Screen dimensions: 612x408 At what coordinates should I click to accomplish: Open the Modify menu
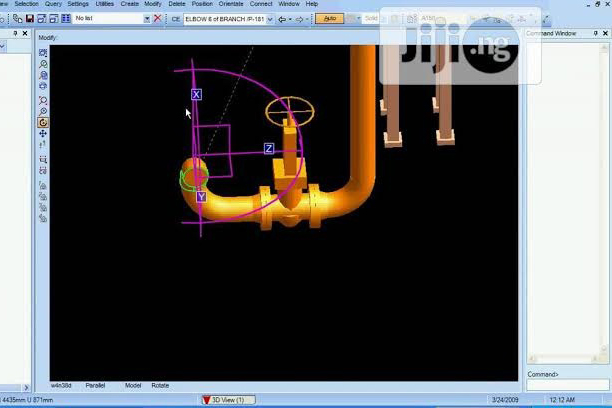[x=153, y=4]
